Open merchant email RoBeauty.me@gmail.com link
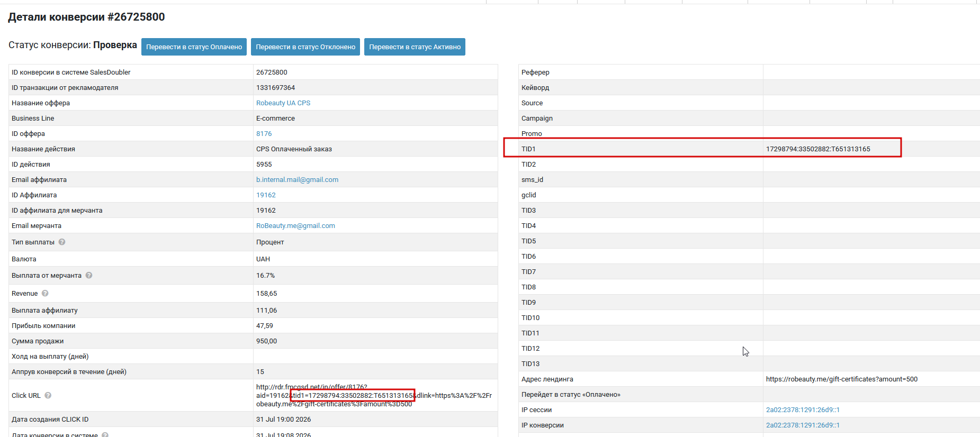This screenshot has width=980, height=437. (x=295, y=226)
